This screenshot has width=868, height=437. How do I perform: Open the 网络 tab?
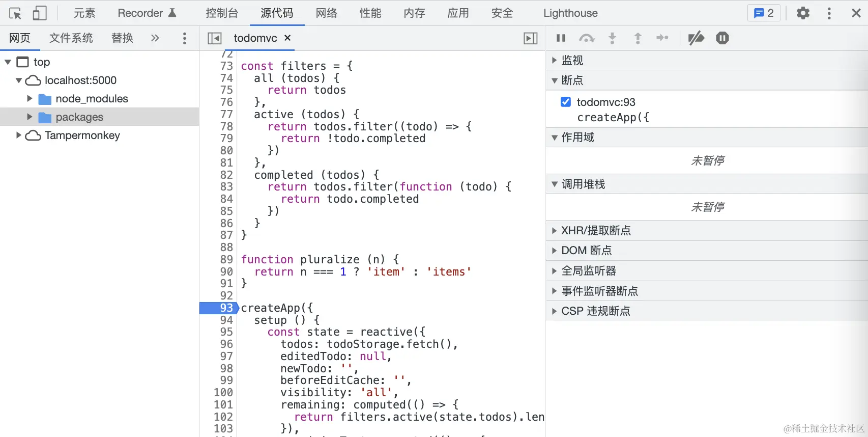click(x=327, y=13)
